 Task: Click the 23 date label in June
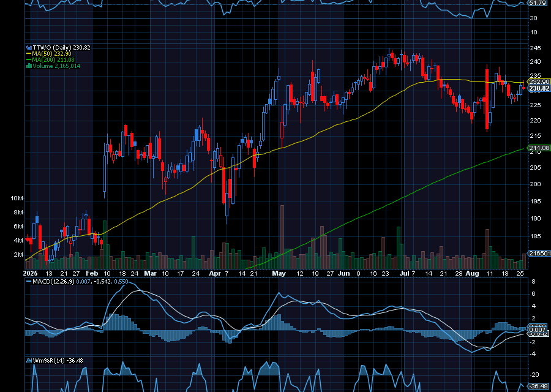(386, 274)
